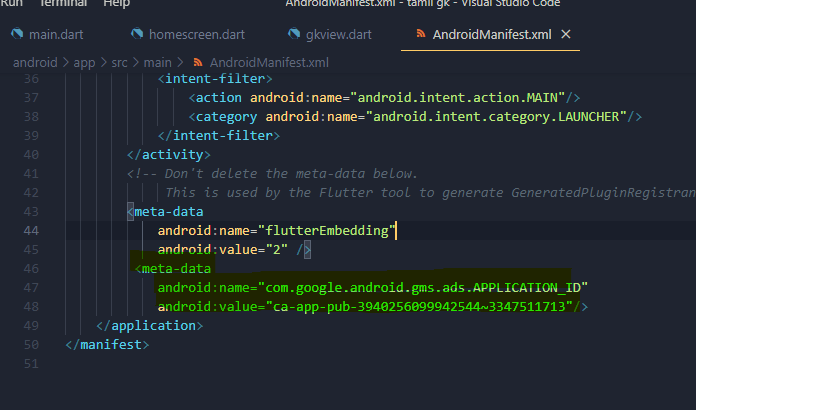Viewport: 838px width, 410px height.
Task: Open the Run menu
Action: (11, 3)
